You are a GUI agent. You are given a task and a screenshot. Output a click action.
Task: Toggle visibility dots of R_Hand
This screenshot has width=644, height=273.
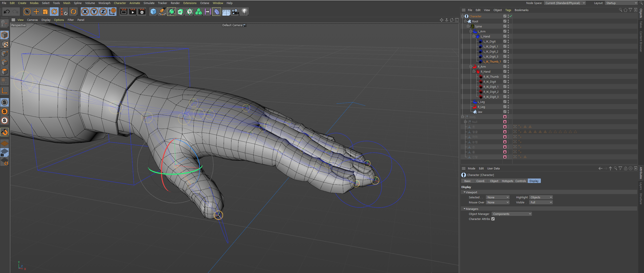tap(508, 71)
